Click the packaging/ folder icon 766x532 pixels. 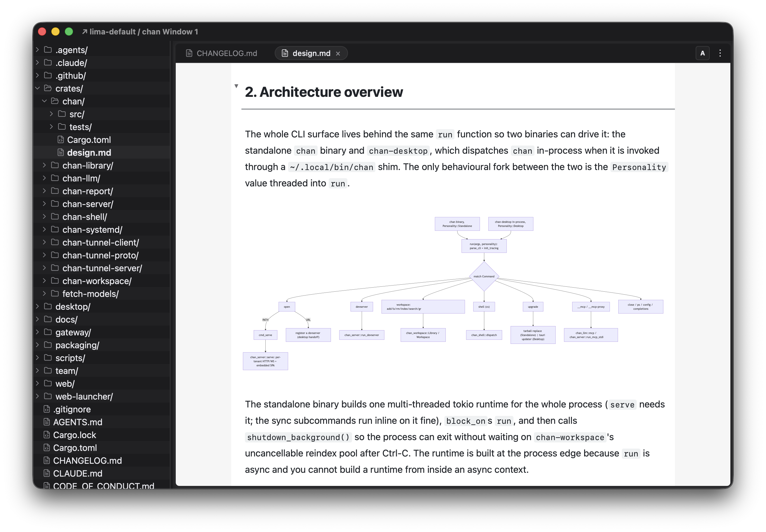point(48,345)
